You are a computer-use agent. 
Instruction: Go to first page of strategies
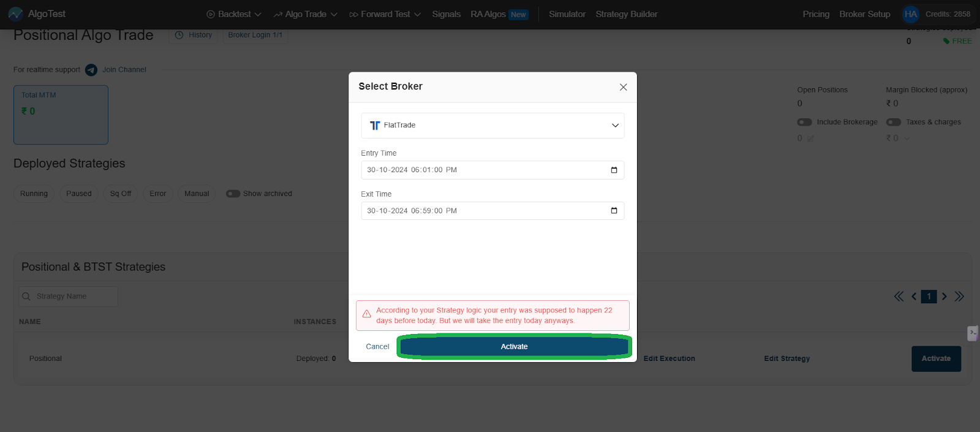coord(899,297)
